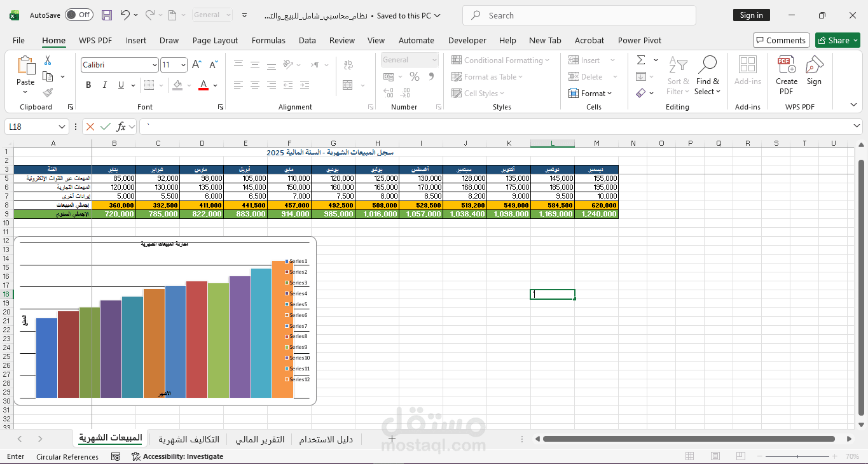868x464 pixels.
Task: Click Create PDF icon
Action: pyautogui.click(x=787, y=76)
